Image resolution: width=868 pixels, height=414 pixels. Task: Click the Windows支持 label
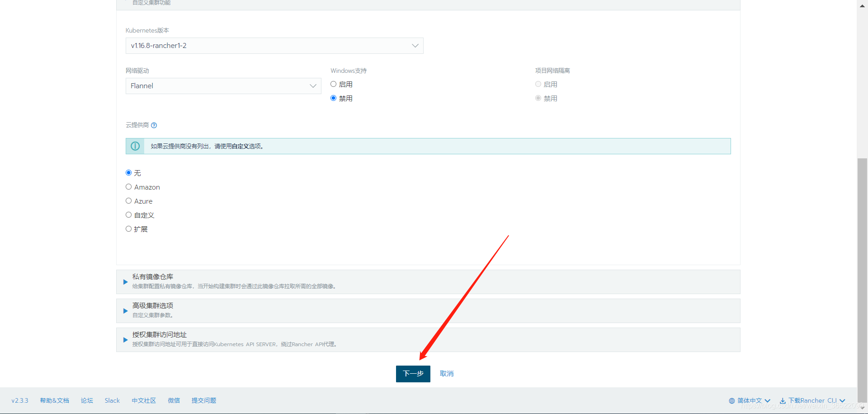349,71
